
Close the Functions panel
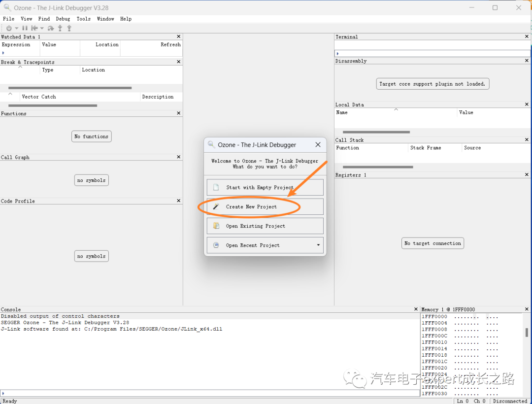(x=179, y=113)
